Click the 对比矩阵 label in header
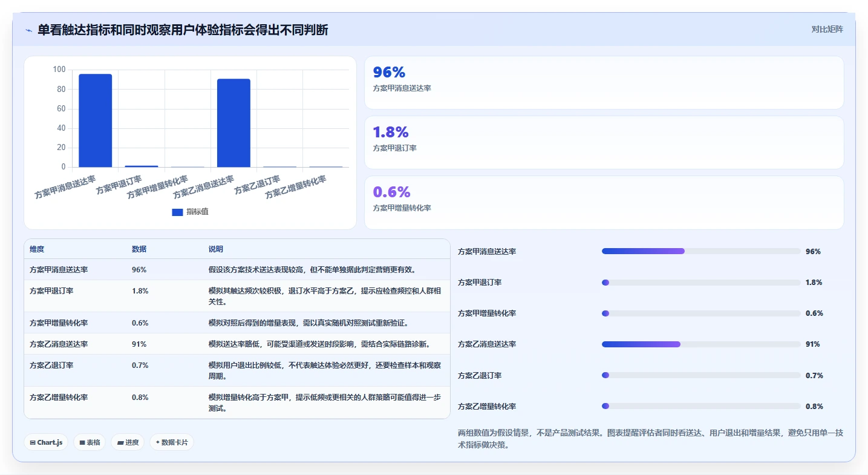868x475 pixels. tap(827, 29)
